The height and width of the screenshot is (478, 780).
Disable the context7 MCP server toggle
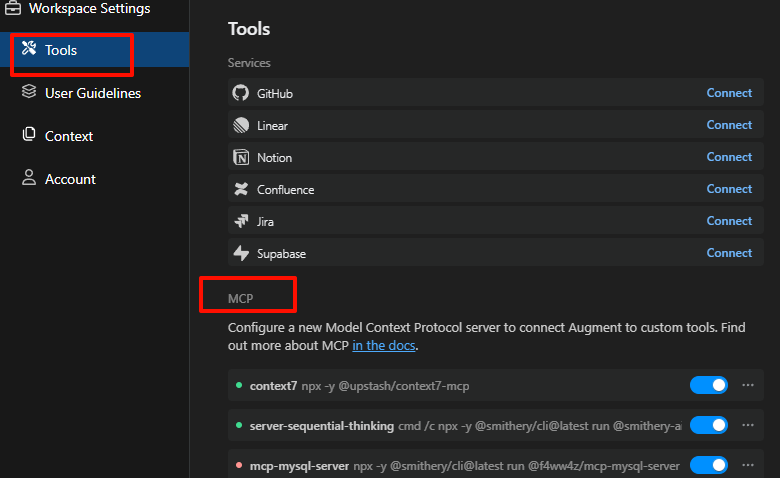[x=709, y=385]
